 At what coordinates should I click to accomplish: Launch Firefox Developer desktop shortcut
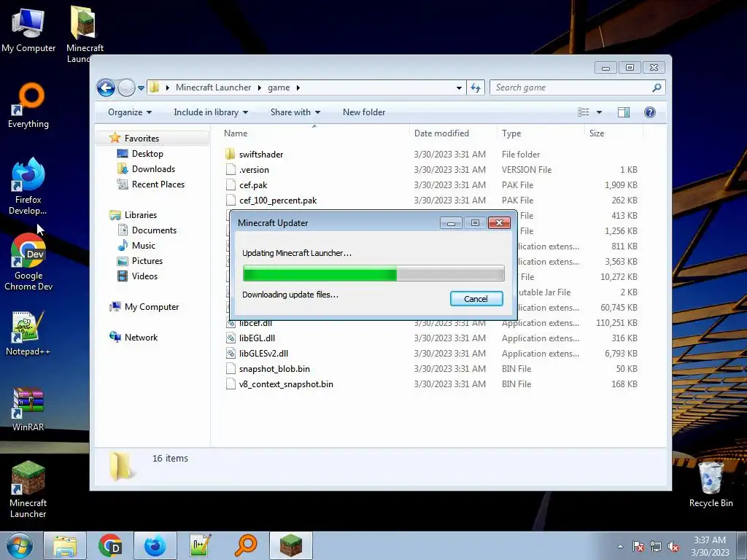click(28, 187)
